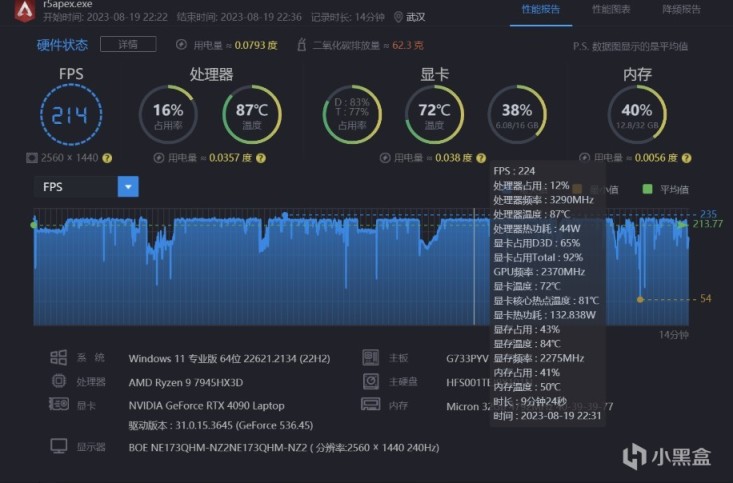Click the location pin icon beside 武汉
The height and width of the screenshot is (483, 733).
tap(398, 17)
